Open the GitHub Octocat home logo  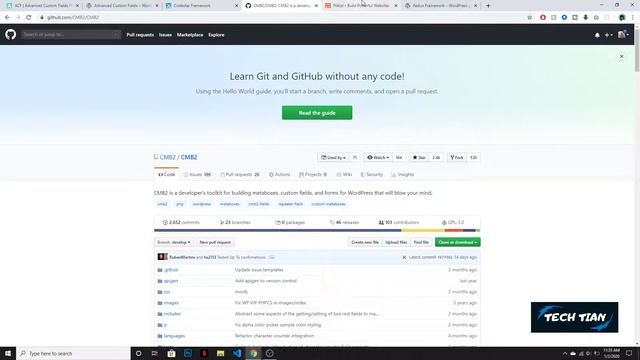(11, 34)
